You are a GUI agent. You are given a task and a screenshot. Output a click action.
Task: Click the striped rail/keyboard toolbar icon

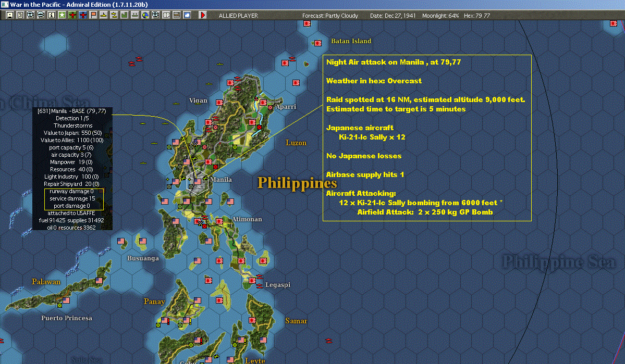pos(176,15)
